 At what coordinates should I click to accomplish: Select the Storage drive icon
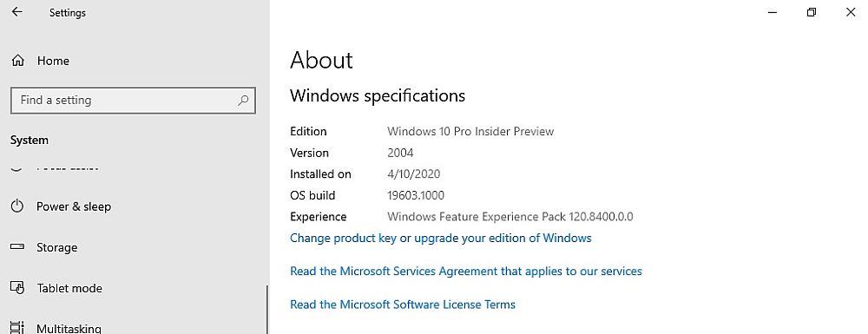[17, 246]
